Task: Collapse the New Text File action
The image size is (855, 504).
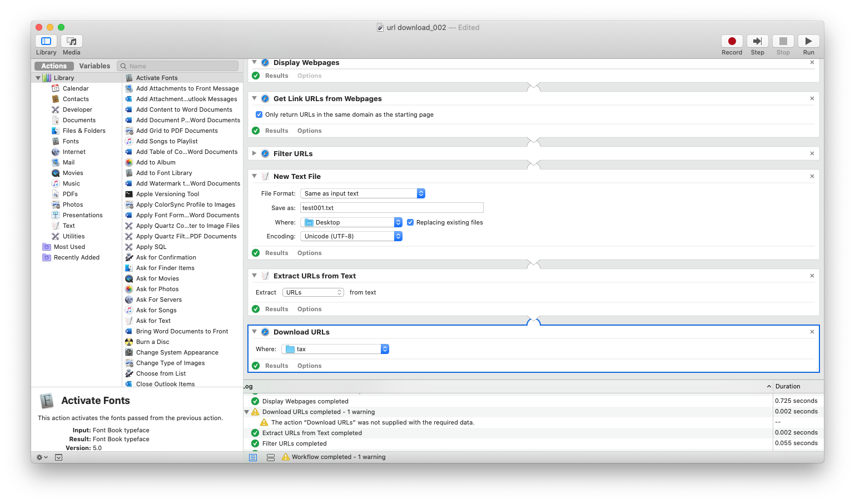Action: click(255, 176)
